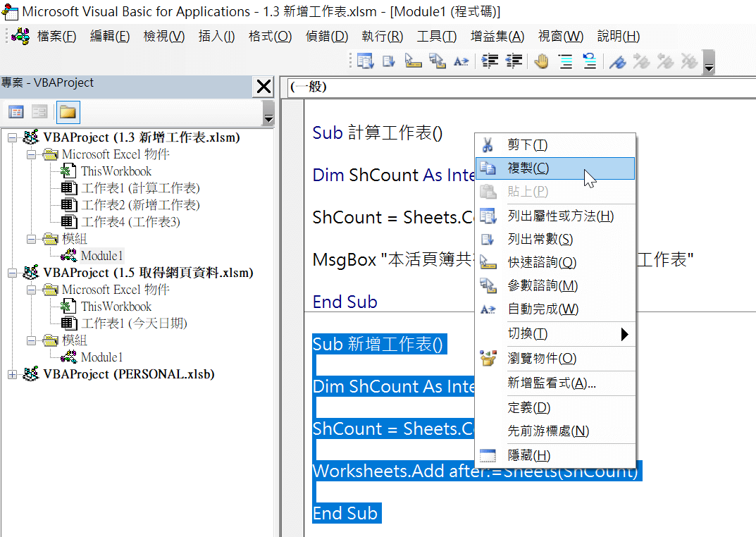Click the View Code icon in project panel
Viewport: 756px width, 537px height.
pyautogui.click(x=16, y=112)
